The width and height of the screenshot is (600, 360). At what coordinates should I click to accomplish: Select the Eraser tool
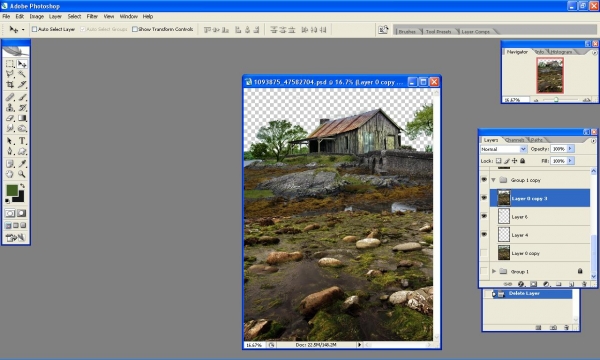click(x=10, y=118)
